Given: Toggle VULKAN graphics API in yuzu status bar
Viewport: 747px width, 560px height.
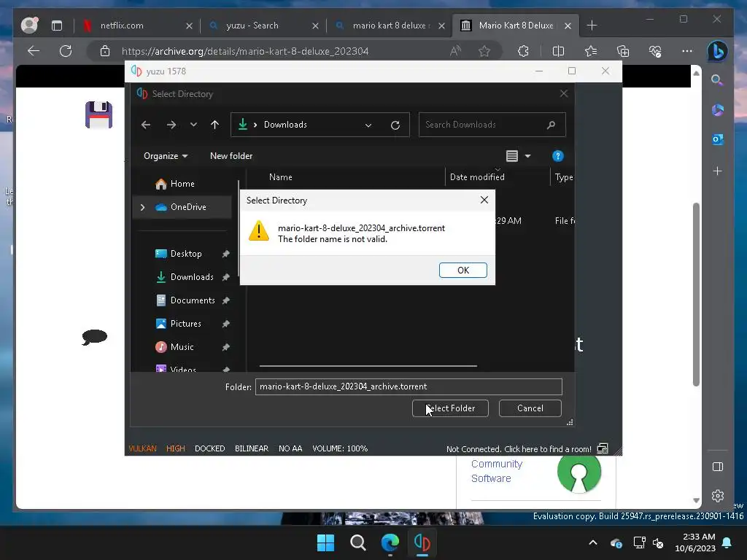Looking at the screenshot, I should click(142, 448).
